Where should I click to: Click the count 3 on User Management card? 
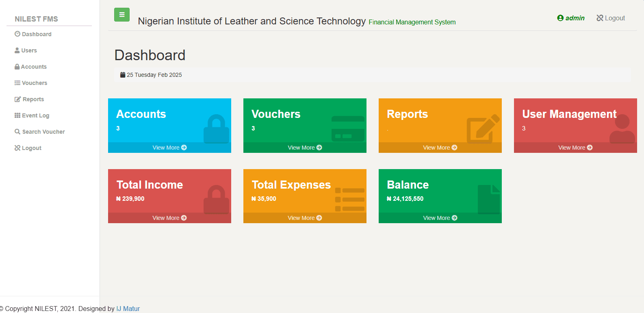tap(524, 128)
